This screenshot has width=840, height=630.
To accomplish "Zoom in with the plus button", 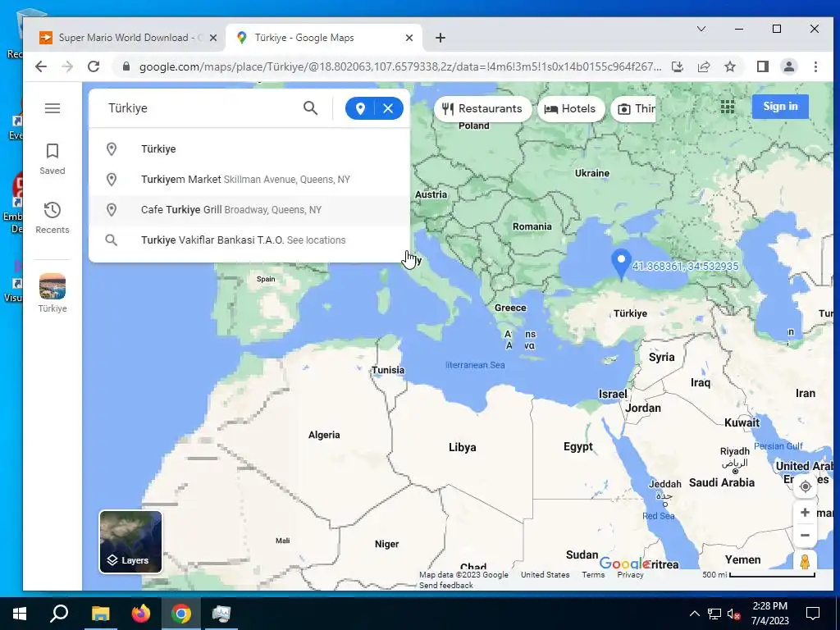I will pos(805,513).
